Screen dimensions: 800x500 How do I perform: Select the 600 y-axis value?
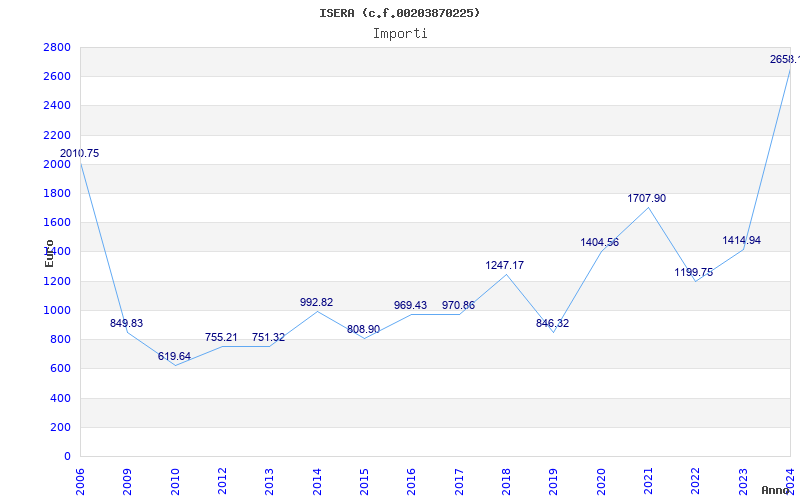[60, 368]
